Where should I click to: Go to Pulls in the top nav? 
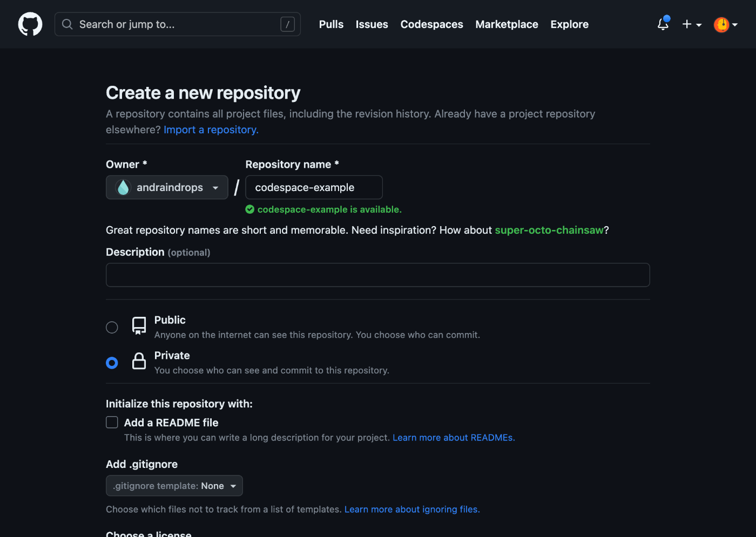click(x=331, y=24)
